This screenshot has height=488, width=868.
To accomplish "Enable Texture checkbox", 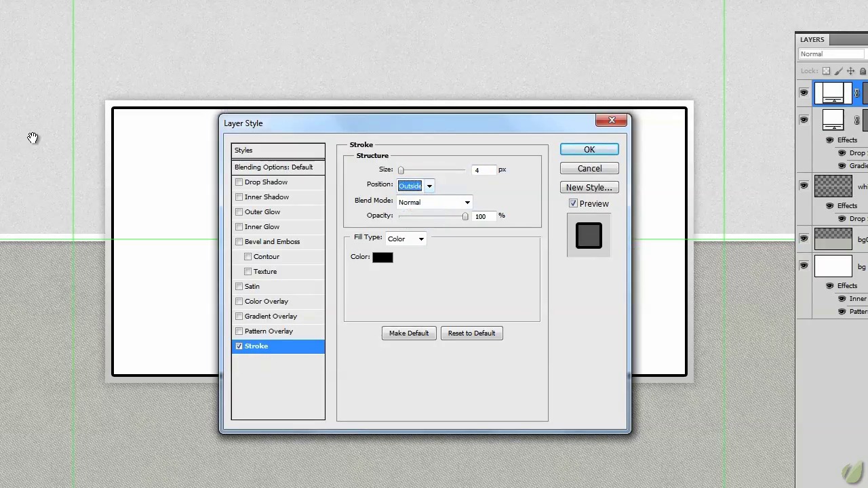I will [x=248, y=271].
